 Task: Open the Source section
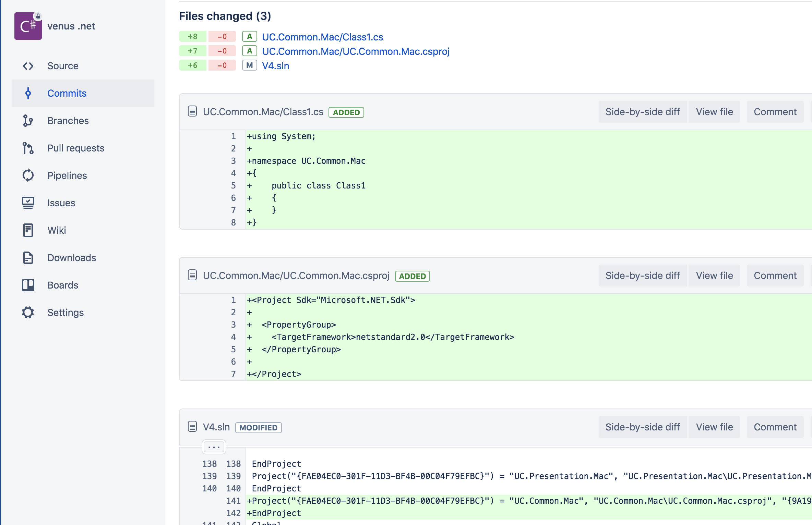click(x=83, y=66)
